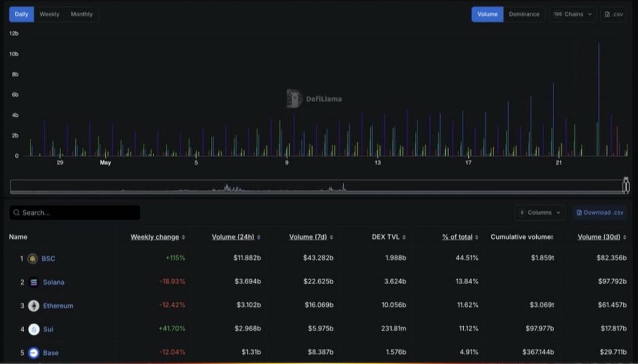Click sort arrows next to Weekly change

pyautogui.click(x=183, y=237)
